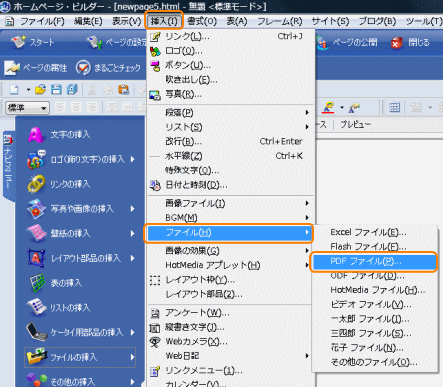Select その他の挿入 in navi menu
Screen dimensions: 443x387
(80, 381)
